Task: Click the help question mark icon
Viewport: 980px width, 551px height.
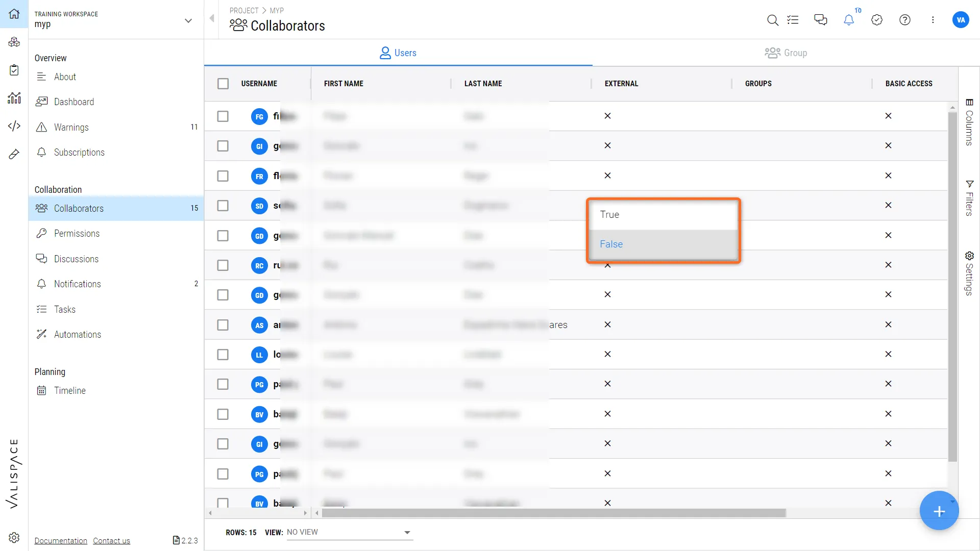Action: tap(904, 20)
